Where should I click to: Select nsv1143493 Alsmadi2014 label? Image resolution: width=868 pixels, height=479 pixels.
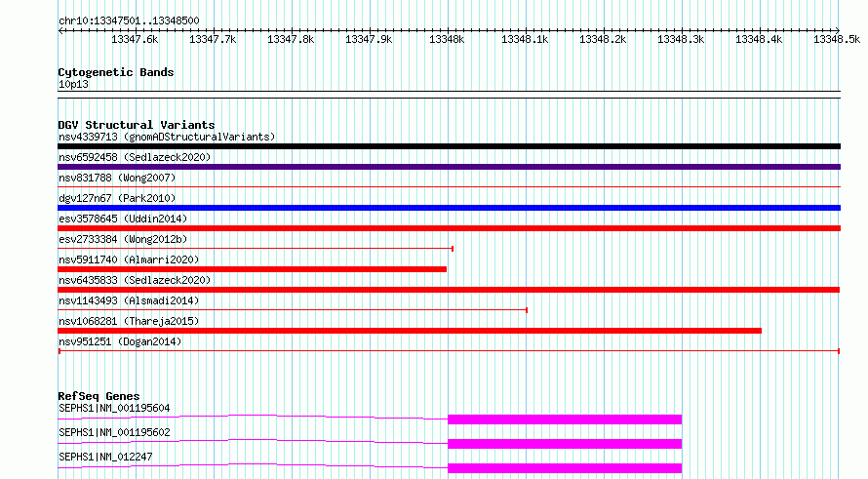pyautogui.click(x=129, y=300)
